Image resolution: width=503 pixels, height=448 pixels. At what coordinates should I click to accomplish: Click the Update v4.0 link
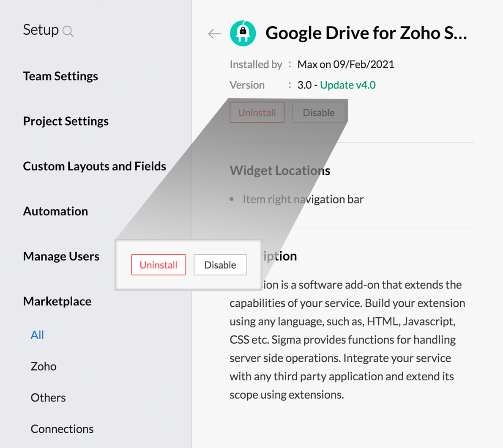tap(348, 85)
